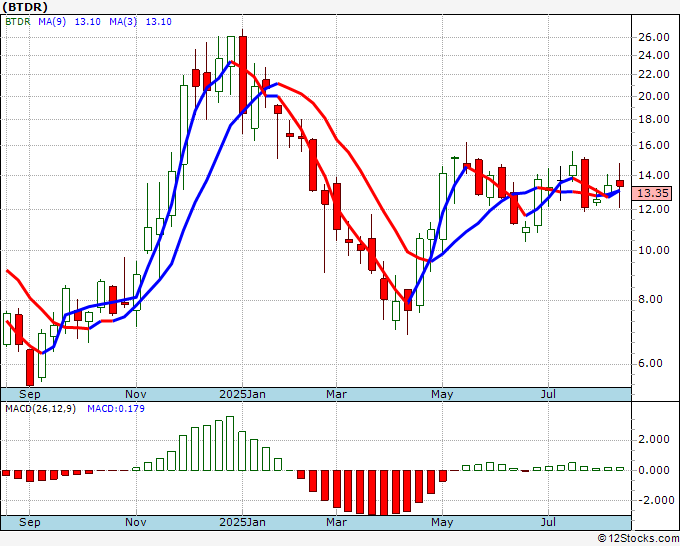
Task: Click the last red candlestick near 13.35
Action: [620, 183]
